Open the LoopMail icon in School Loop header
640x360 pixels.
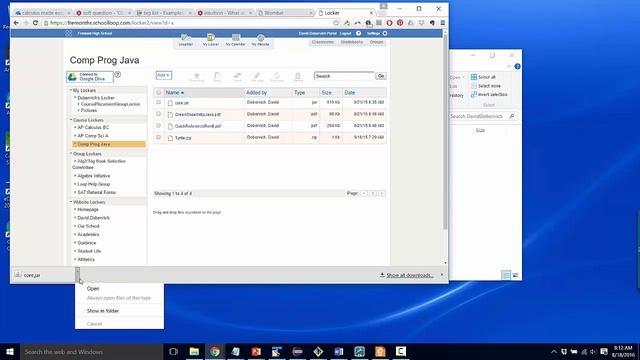point(185,38)
